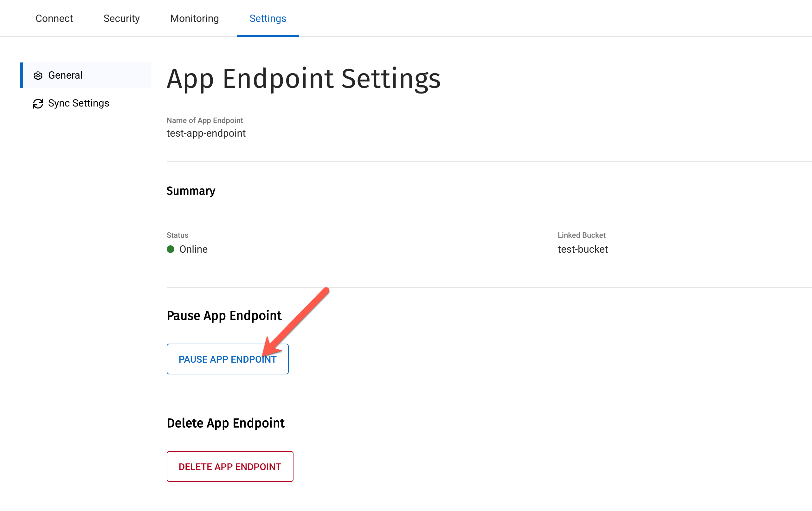Screen dimensions: 812x511
Task: Select the active Settings tab
Action: pyautogui.click(x=267, y=19)
